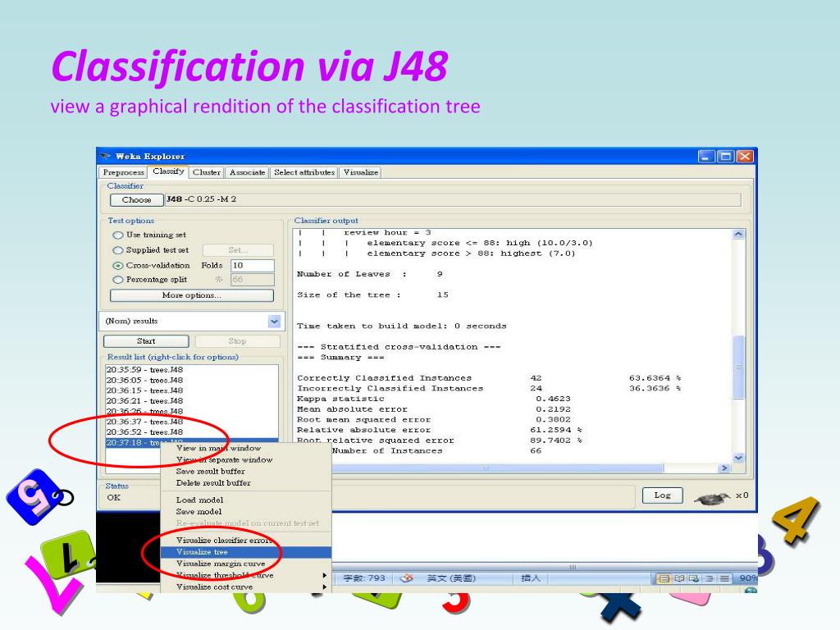Select result entry 20:36:21 - trees.J48
Viewport: 840px width, 630px height.
192,401
